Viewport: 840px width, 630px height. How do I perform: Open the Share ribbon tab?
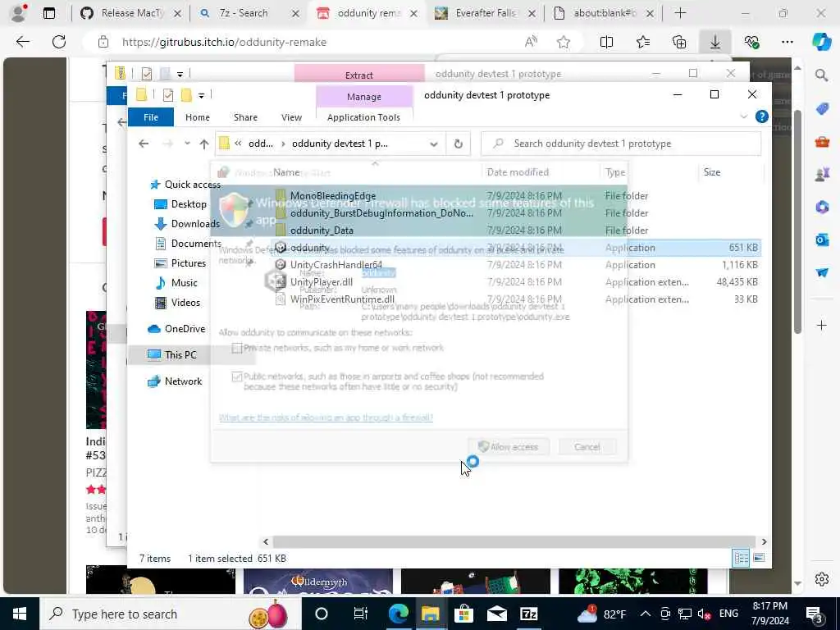[245, 116]
